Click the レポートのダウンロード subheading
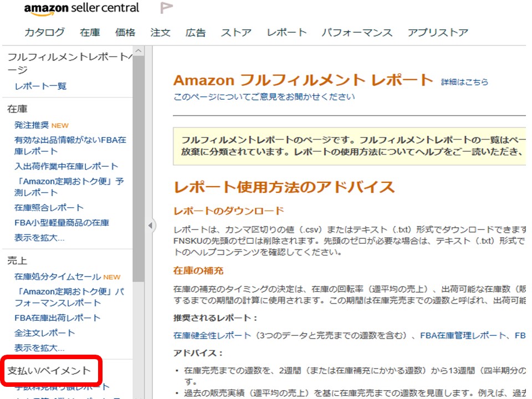Screen dimensions: 532x399 [x=229, y=211]
